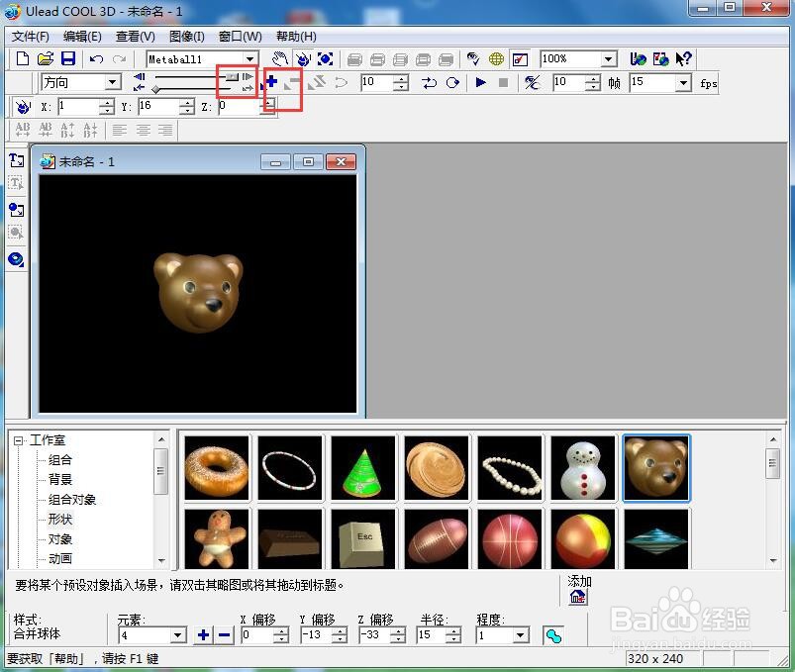This screenshot has width=795, height=672.
Task: Select the snowman thumbnail
Action: click(583, 468)
